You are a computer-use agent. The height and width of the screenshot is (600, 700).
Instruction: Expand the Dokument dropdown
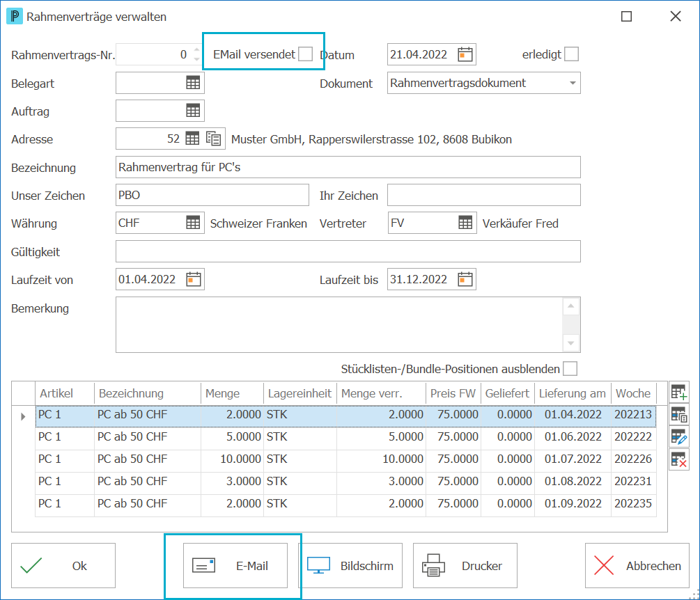pos(573,83)
